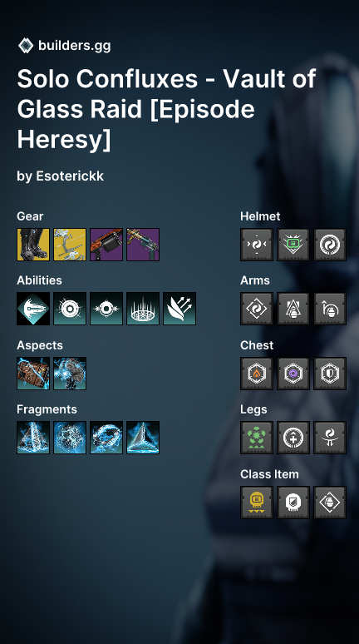
Task: Click the first Aspects thumbnail
Action: coord(33,374)
